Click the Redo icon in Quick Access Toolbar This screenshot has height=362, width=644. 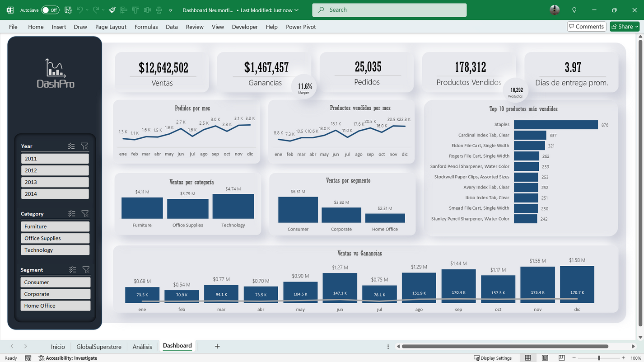click(x=96, y=9)
